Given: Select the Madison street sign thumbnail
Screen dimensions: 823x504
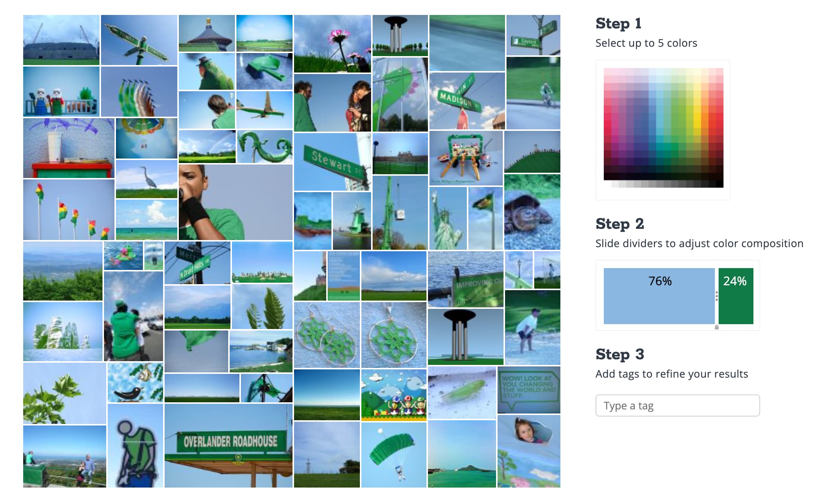Looking at the screenshot, I should coord(467,101).
